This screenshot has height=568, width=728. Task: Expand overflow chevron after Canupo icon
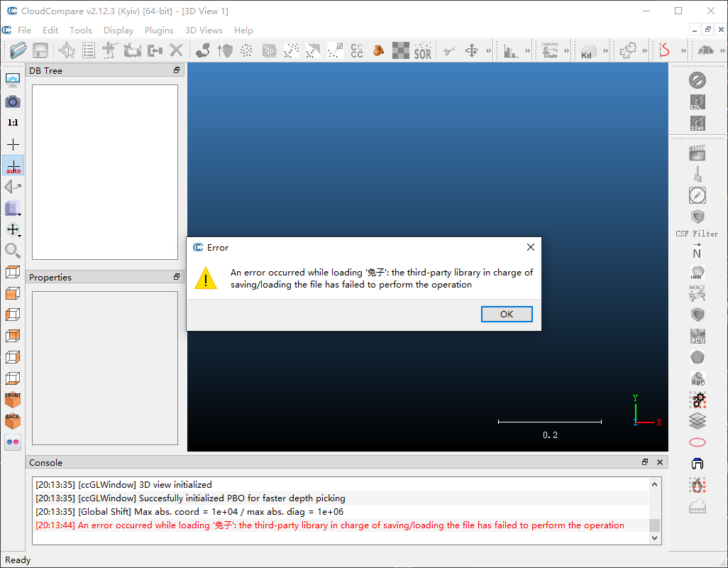566,50
